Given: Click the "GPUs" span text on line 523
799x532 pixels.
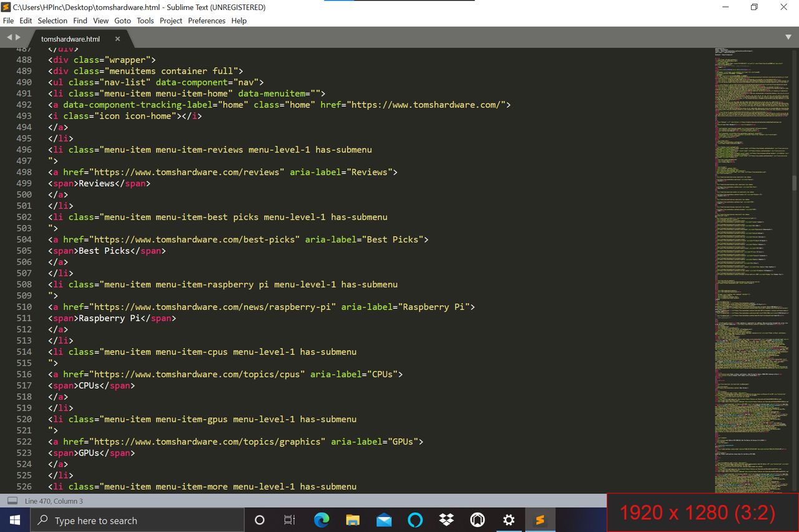Looking at the screenshot, I should [x=89, y=453].
